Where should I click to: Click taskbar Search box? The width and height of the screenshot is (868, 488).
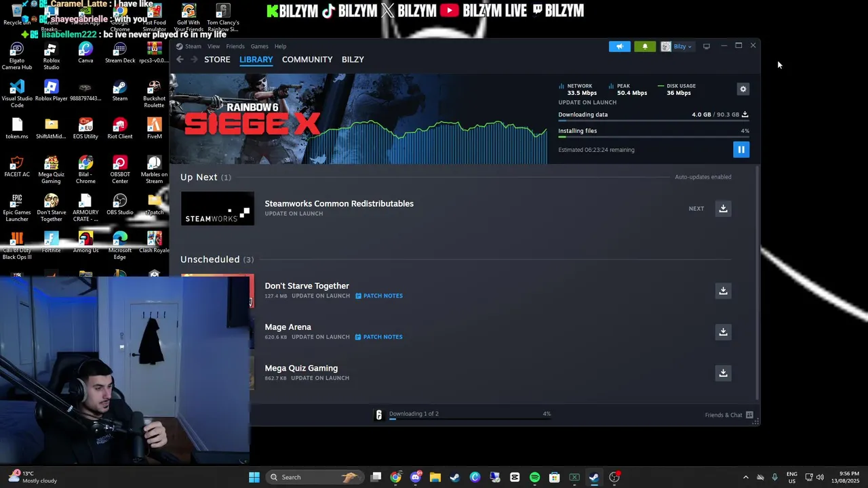pyautogui.click(x=314, y=477)
